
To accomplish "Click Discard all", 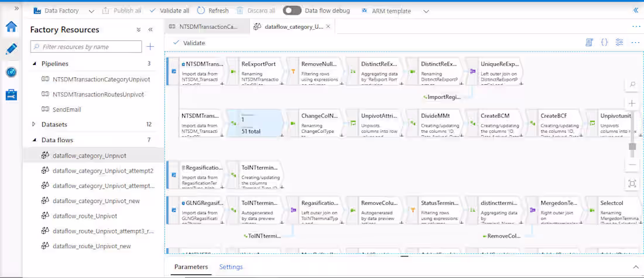I will 256,11.
